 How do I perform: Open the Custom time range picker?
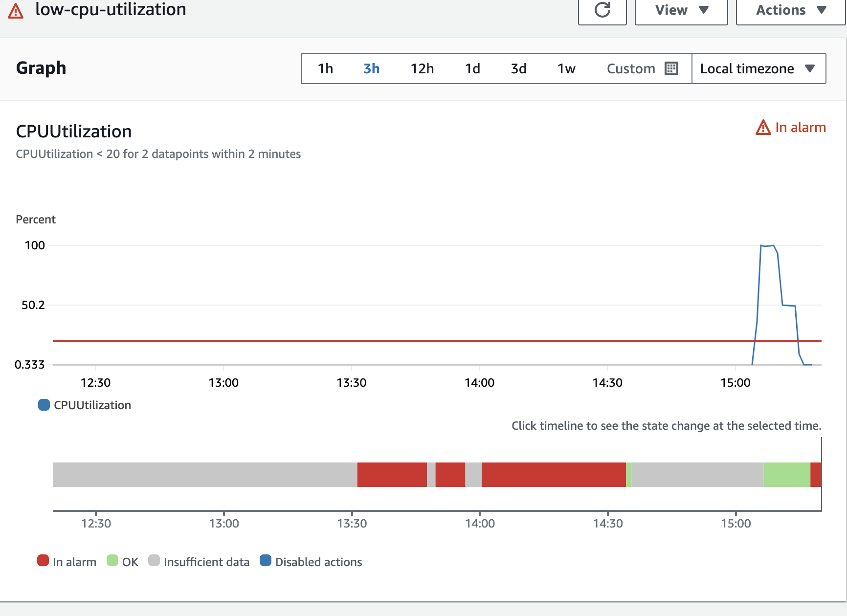point(631,68)
